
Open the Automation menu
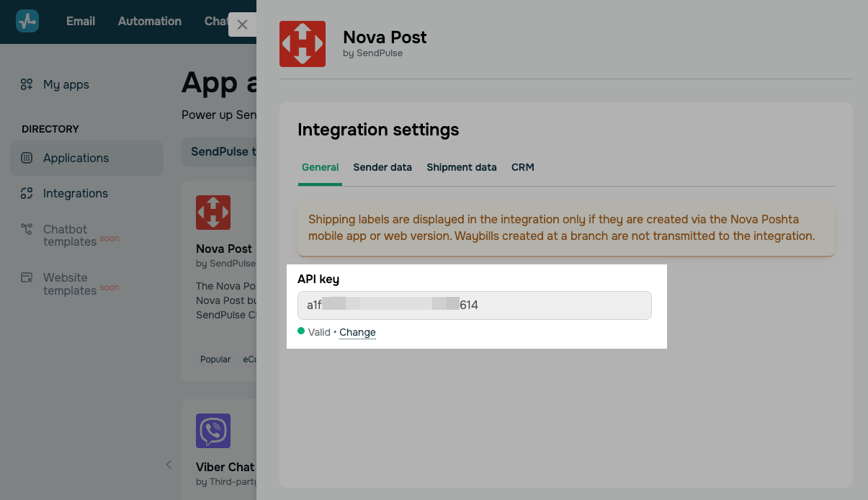(150, 21)
